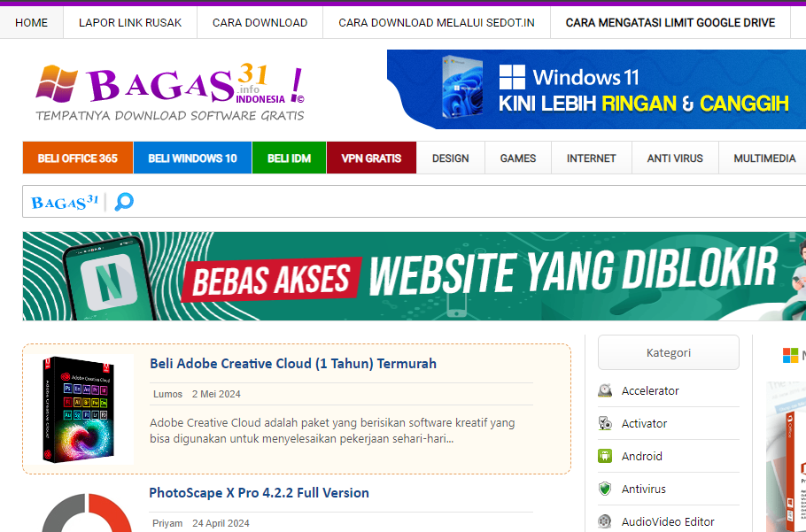This screenshot has height=532, width=806.
Task: Select the INTERNET category tab
Action: click(x=591, y=158)
